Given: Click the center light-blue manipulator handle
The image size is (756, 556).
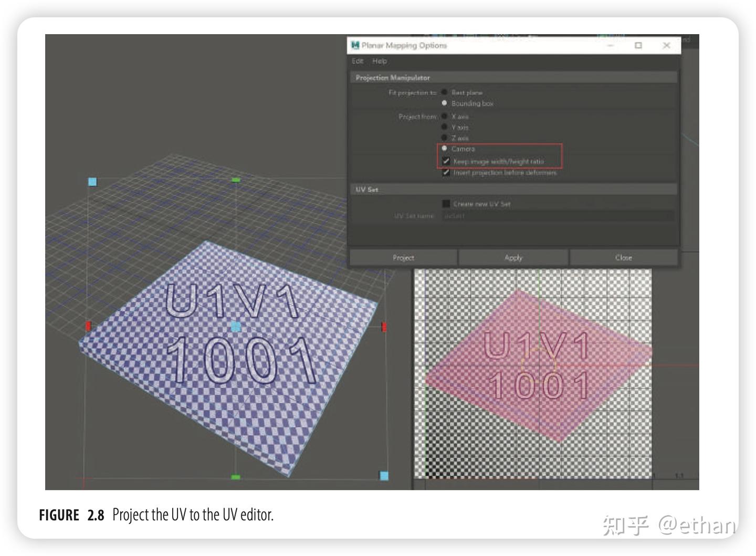Looking at the screenshot, I should pos(236,327).
